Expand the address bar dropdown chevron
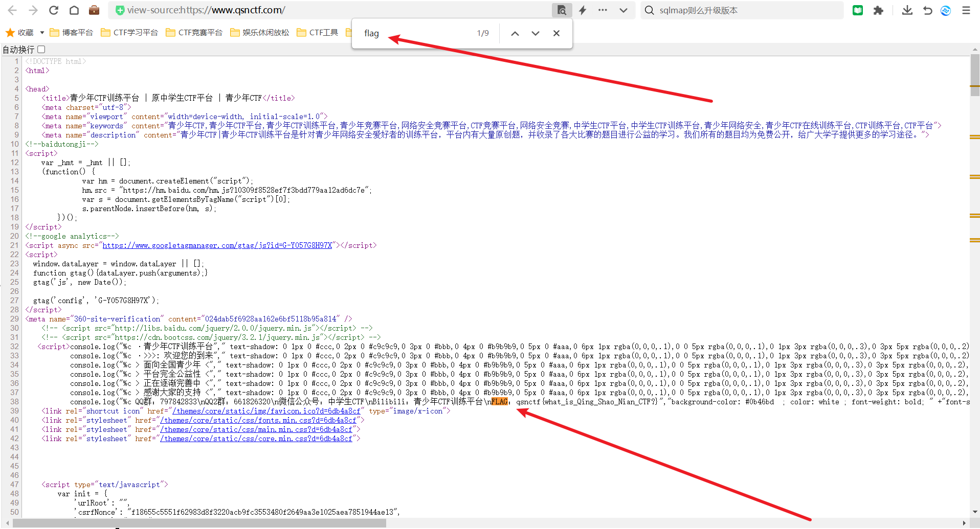980x529 pixels. 623,10
